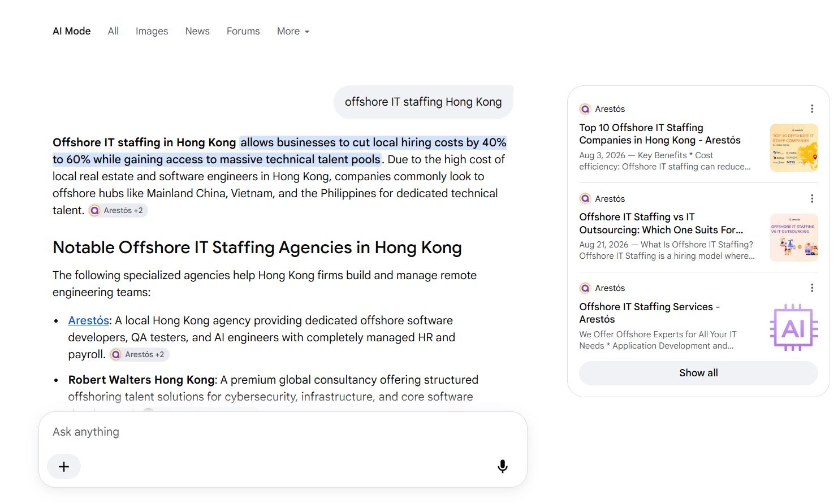Switch to the All tab
Viewport: 838px width, 504px height.
pyautogui.click(x=113, y=31)
